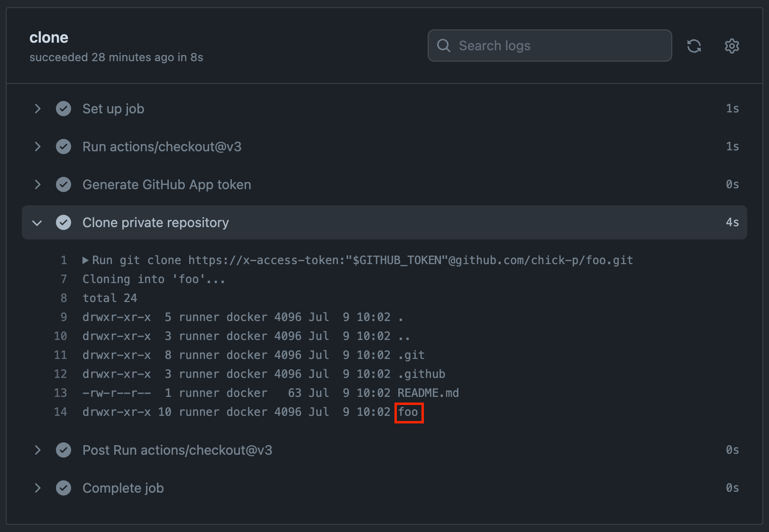Screen dimensions: 769x532
Task: Click success check icon for Set up job
Action: pyautogui.click(x=64, y=109)
